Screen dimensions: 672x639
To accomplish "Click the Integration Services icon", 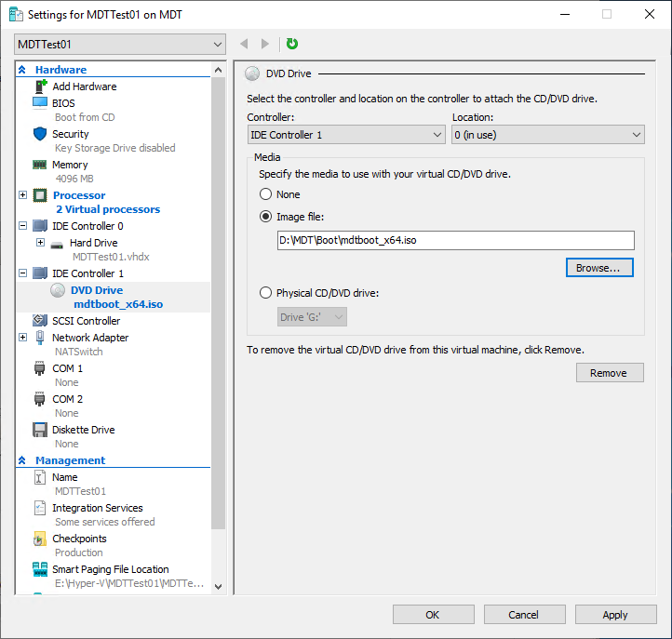I will click(40, 508).
